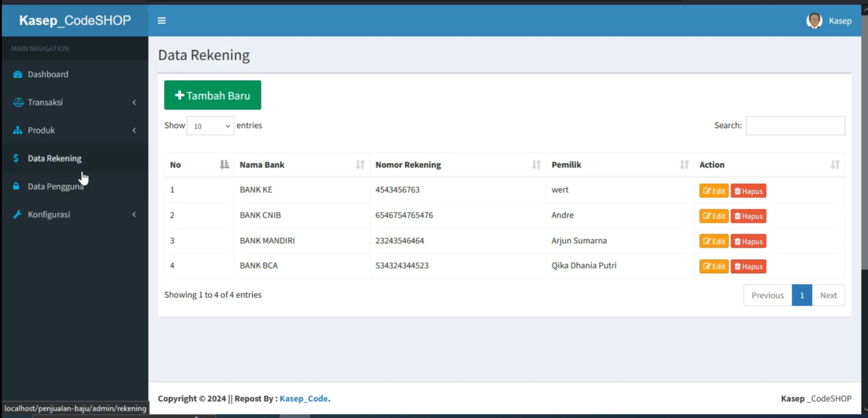
Task: Edit the BANK KE row
Action: (x=714, y=191)
